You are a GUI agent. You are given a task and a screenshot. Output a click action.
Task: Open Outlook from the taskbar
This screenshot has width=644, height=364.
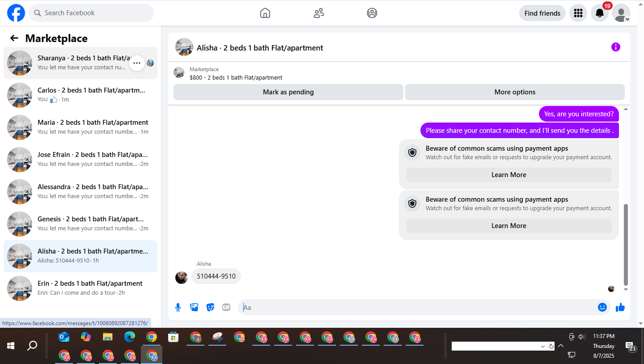click(x=64, y=337)
